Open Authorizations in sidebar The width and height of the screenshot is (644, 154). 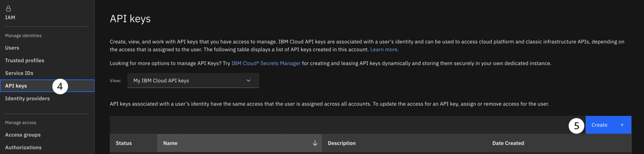point(23,148)
